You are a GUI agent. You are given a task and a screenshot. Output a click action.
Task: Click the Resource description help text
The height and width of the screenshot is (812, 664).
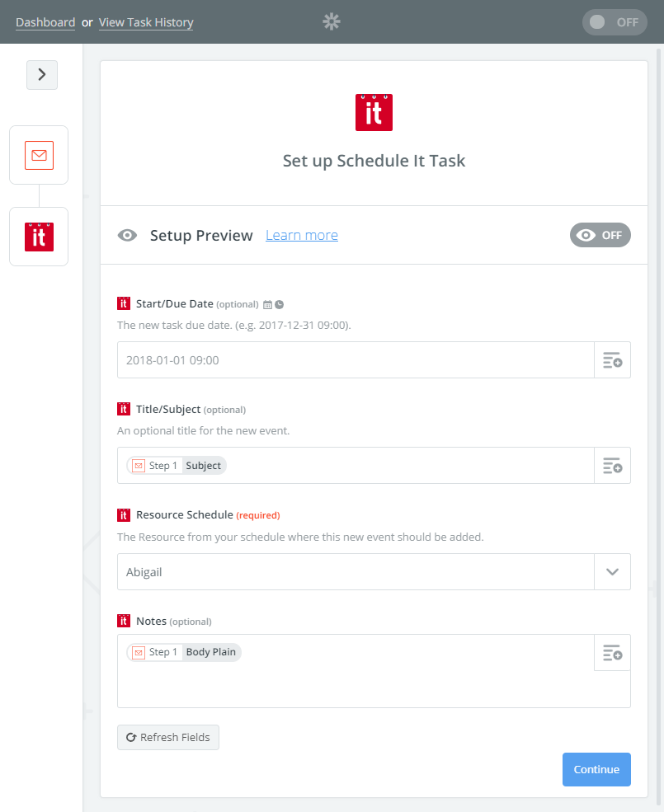pos(300,537)
